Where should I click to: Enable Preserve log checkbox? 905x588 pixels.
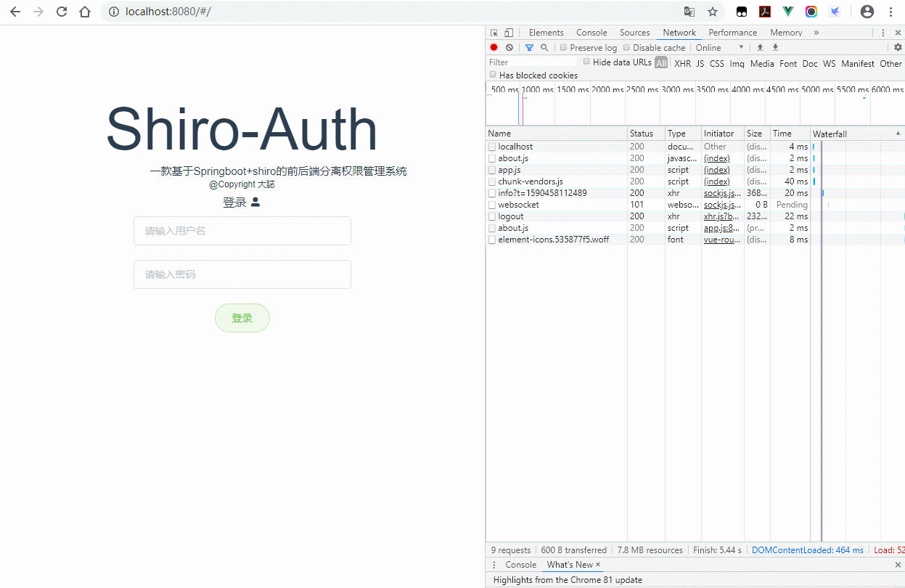[x=563, y=47]
